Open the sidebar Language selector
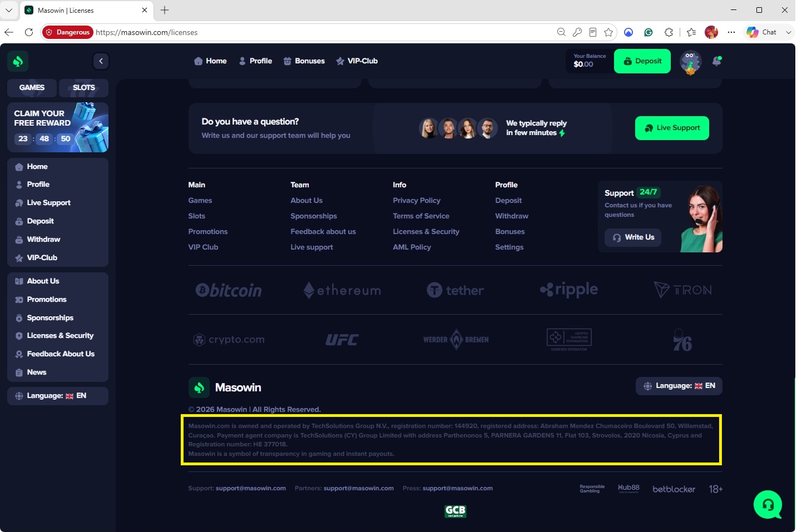802x532 pixels. point(58,396)
